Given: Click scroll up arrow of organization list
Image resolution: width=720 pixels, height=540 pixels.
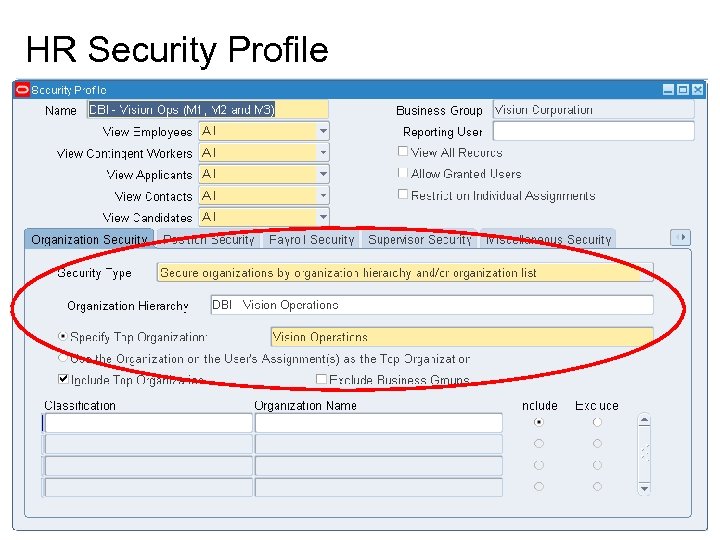Looking at the screenshot, I should [644, 420].
